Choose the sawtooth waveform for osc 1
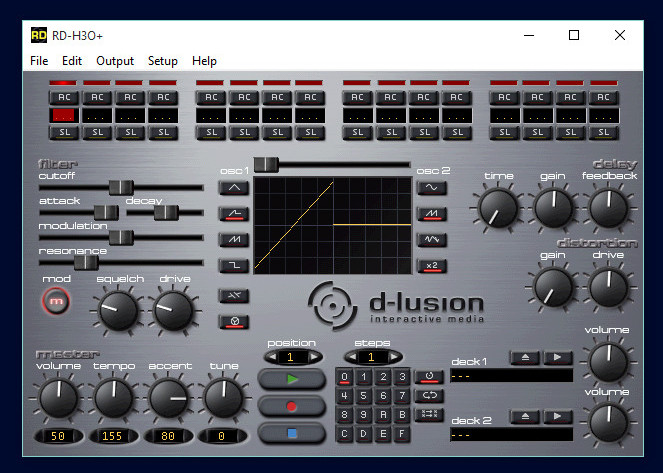Screen dimensions: 663x473 (x=234, y=240)
